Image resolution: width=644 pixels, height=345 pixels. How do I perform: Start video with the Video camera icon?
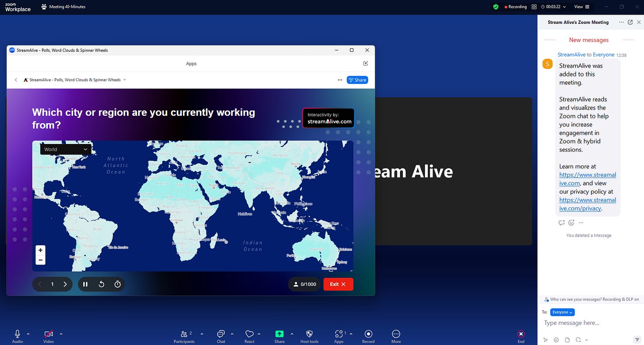[x=49, y=334]
